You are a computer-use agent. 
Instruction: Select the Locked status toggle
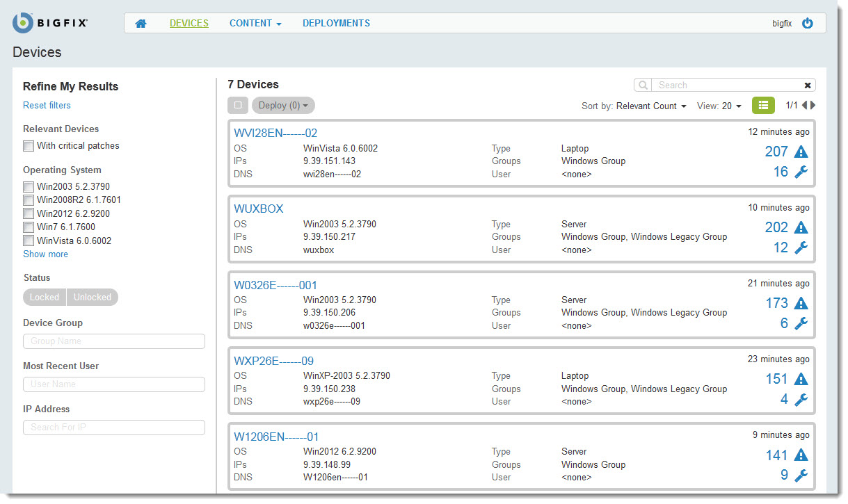pyautogui.click(x=45, y=298)
